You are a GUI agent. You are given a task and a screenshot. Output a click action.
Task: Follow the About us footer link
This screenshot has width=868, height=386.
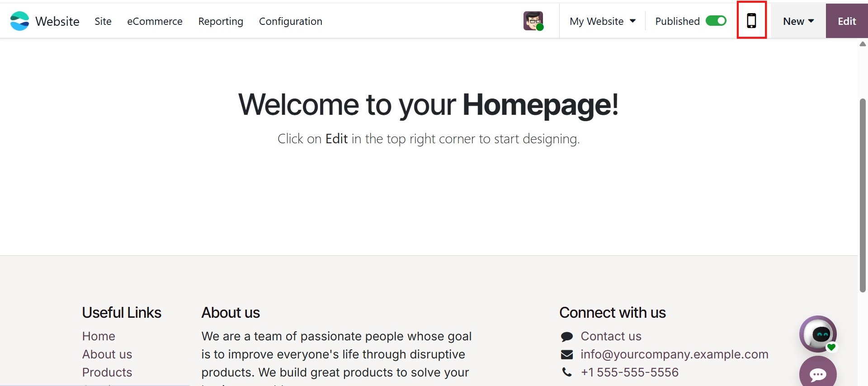point(107,354)
